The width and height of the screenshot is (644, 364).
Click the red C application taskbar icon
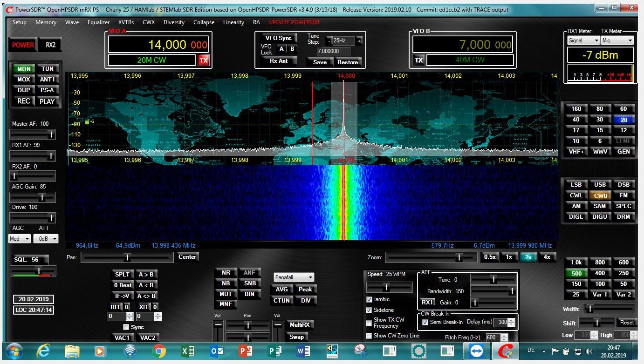505,351
